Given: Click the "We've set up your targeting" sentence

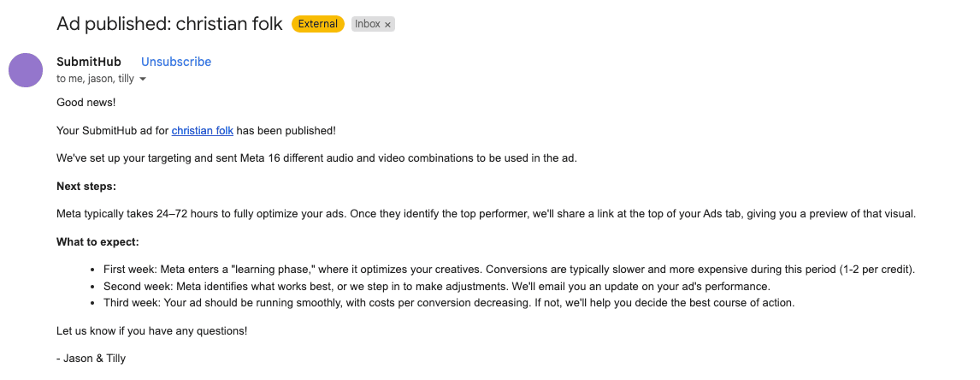Looking at the screenshot, I should [316, 158].
